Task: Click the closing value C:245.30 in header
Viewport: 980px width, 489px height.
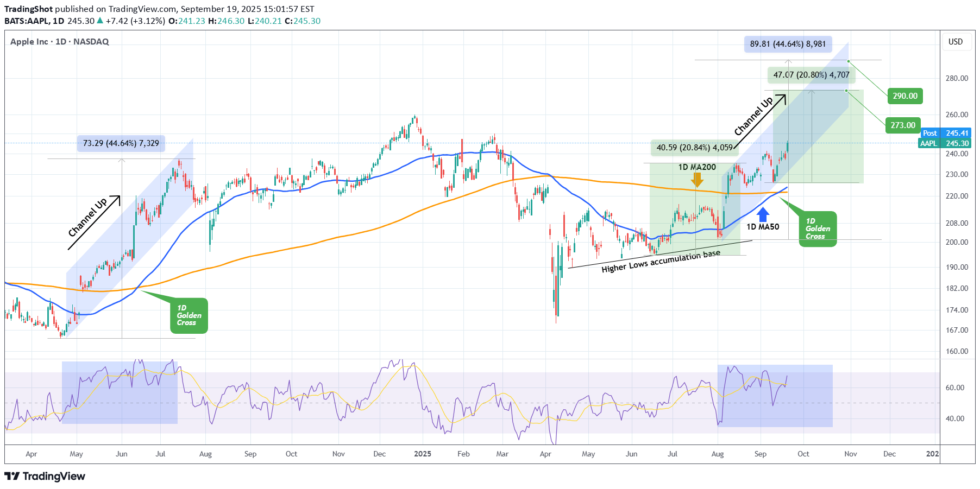Action: 303,21
